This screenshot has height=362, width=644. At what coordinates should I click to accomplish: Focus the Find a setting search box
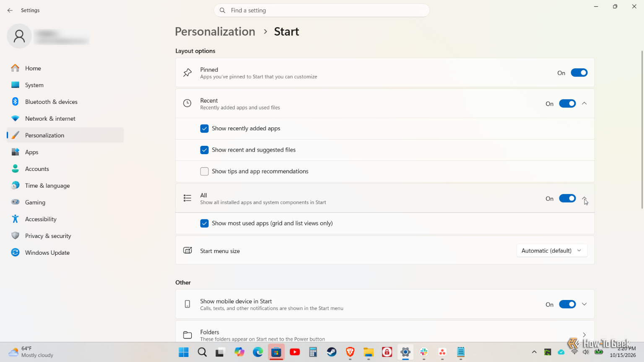coord(322,10)
